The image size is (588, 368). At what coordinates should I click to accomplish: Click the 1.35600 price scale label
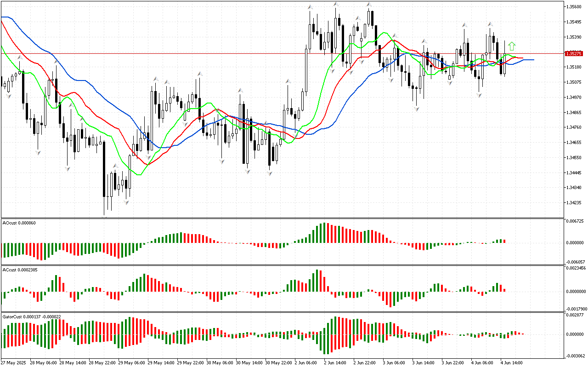coord(574,7)
